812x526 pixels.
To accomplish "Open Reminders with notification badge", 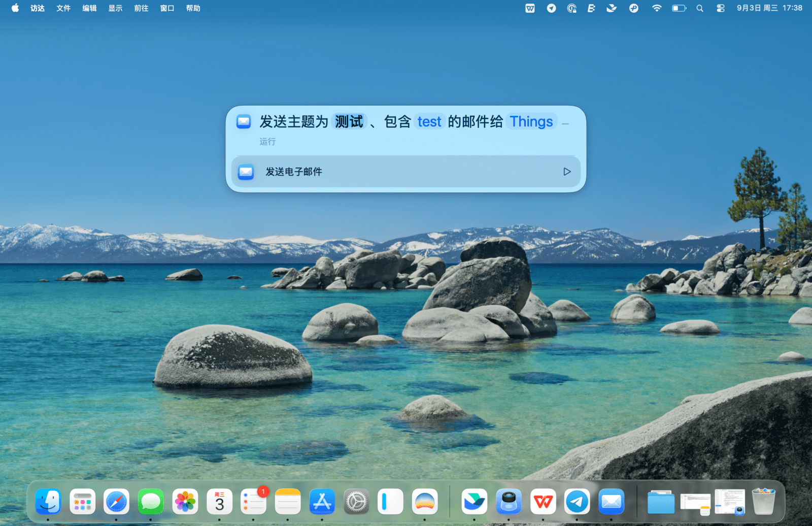I will click(x=254, y=502).
